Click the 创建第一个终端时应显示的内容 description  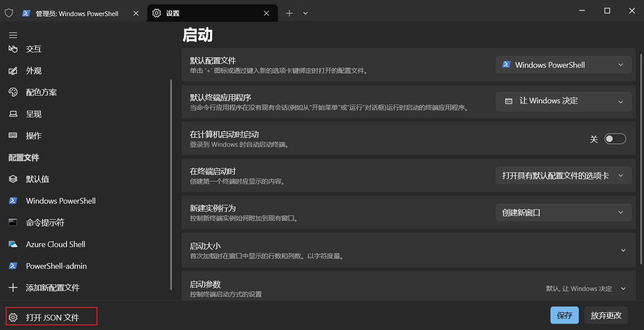click(x=237, y=181)
